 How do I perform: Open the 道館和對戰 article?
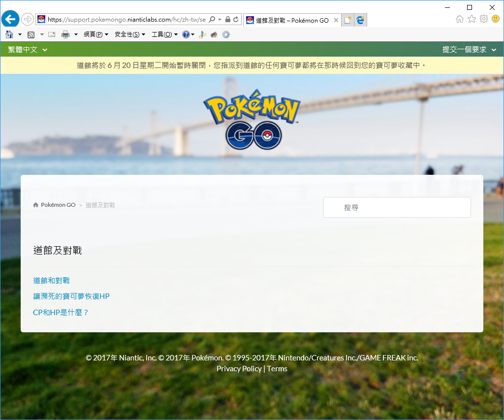[51, 281]
